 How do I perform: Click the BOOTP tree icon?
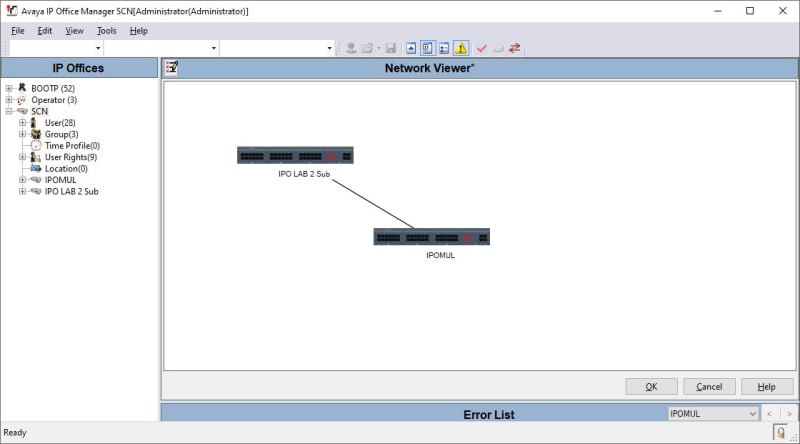coord(22,88)
